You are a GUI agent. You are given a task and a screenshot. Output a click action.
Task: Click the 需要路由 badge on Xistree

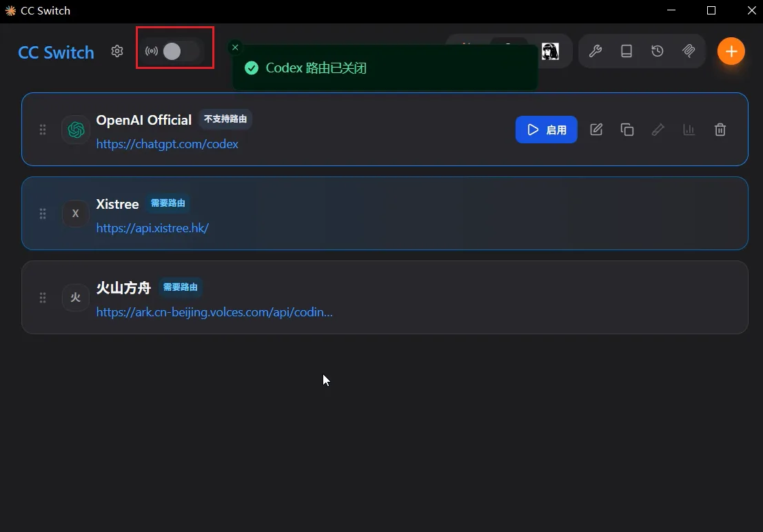(168, 203)
